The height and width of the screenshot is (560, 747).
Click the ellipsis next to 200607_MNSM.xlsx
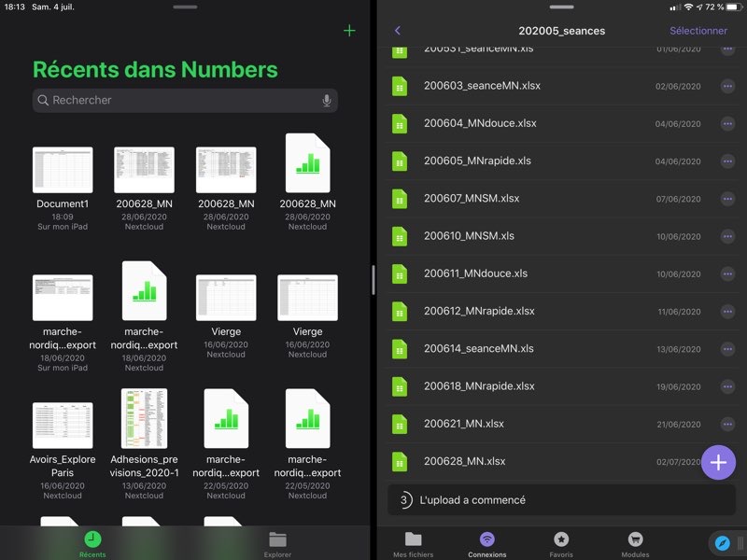[x=727, y=199]
